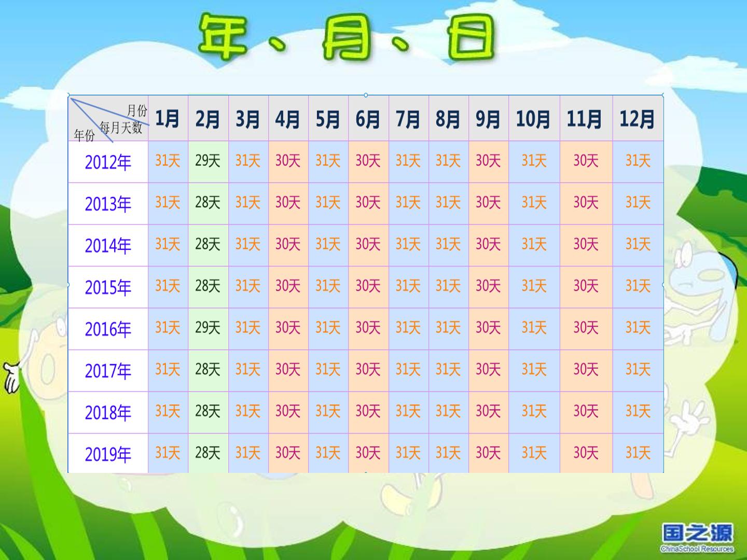This screenshot has width=747, height=560.
Task: Select the 6月 column header
Action: pos(368,119)
